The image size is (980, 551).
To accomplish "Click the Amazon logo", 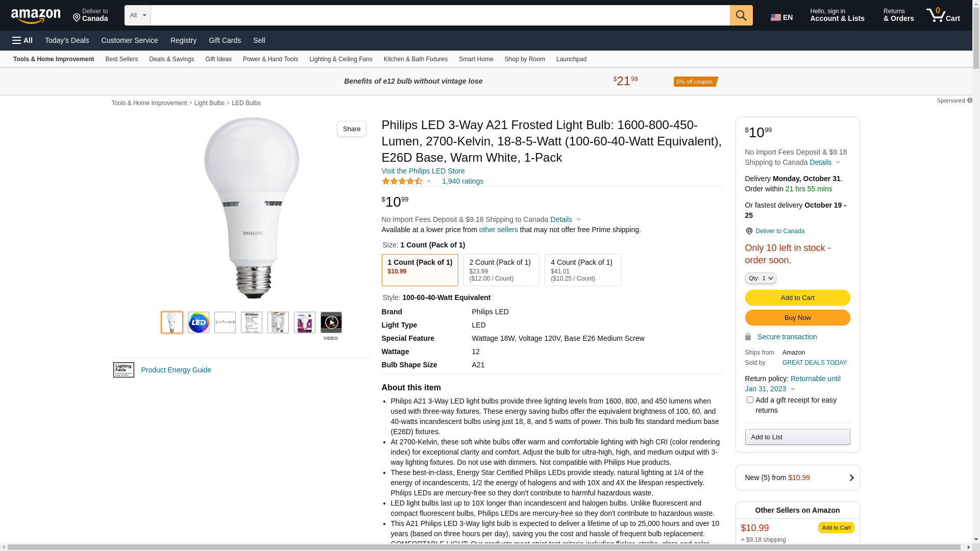I will coord(36,16).
